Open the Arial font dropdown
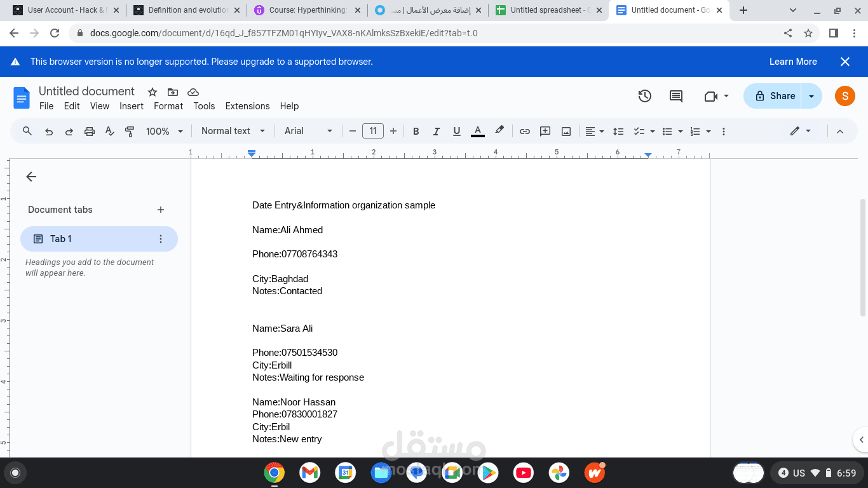 (309, 131)
